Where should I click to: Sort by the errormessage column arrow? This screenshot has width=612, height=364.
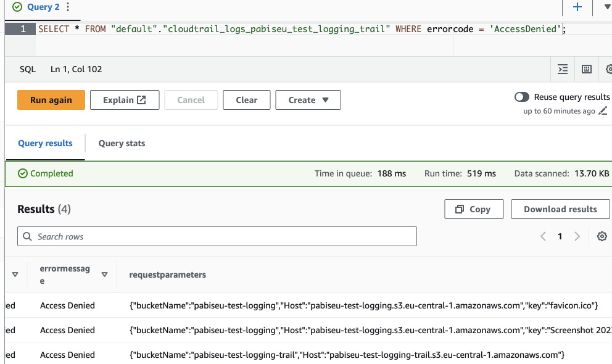click(x=105, y=275)
